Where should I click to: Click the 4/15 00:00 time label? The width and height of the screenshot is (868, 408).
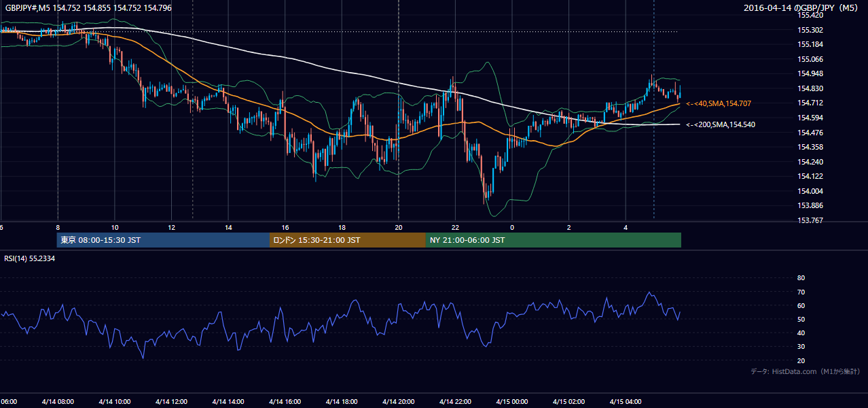512,401
